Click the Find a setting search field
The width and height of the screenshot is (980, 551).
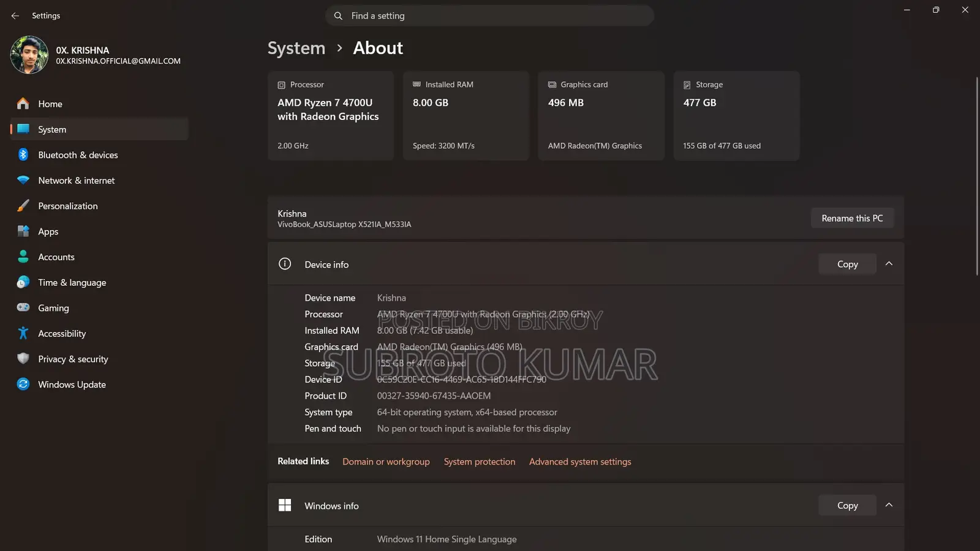[x=489, y=16]
